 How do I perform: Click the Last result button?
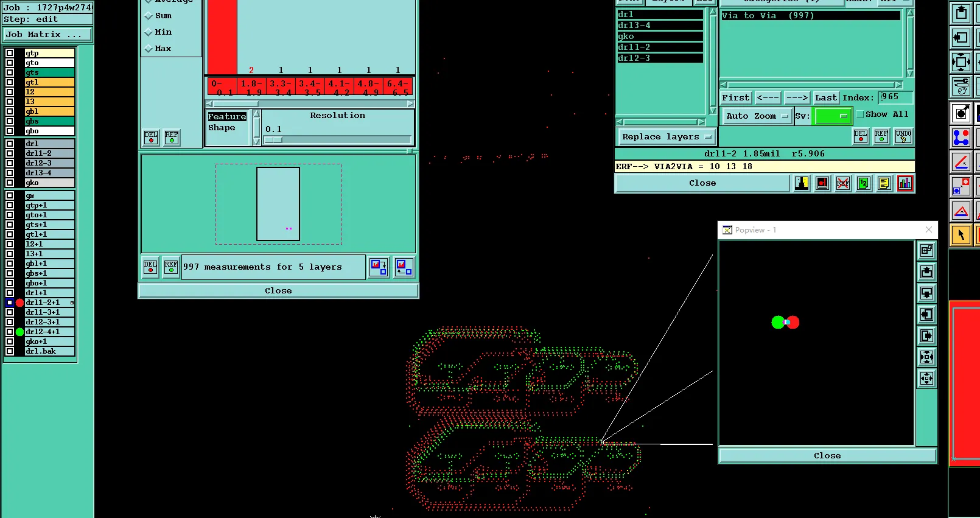point(826,97)
